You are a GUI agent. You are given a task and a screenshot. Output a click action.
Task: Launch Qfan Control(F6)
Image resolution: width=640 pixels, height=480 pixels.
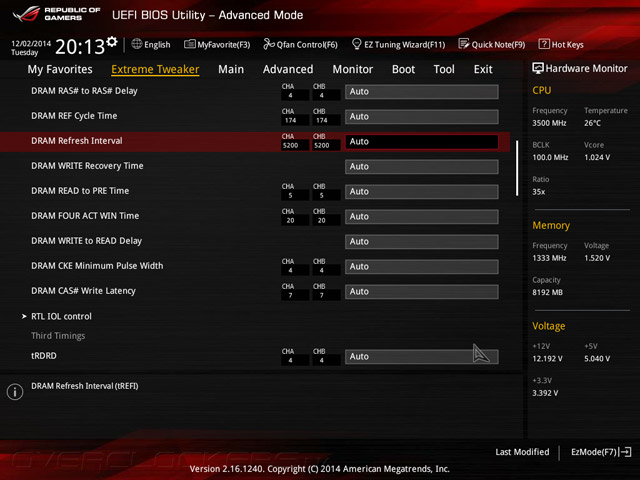(307, 44)
